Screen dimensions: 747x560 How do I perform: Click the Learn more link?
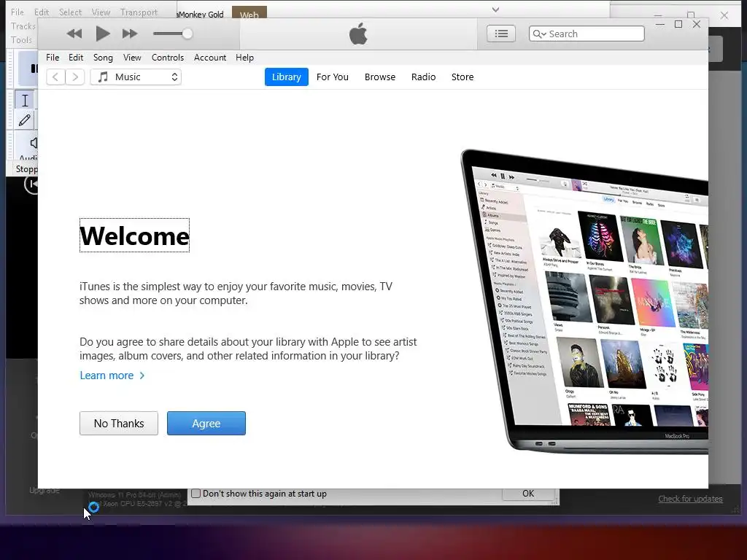(x=112, y=376)
